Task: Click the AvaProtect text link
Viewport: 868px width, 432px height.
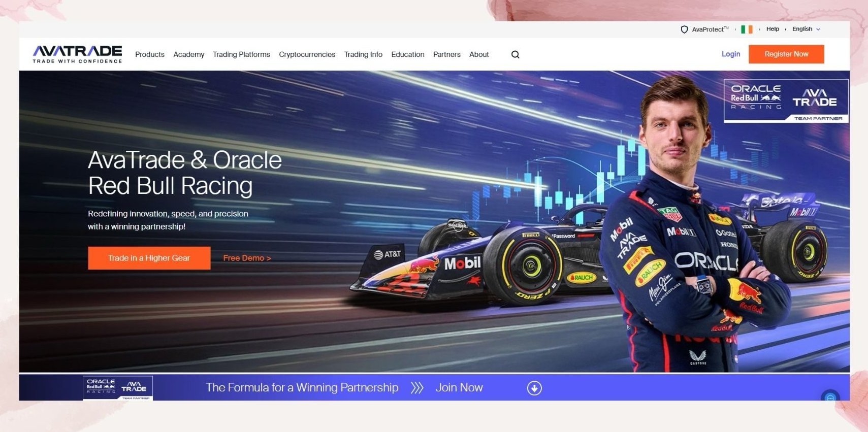Action: (710, 29)
